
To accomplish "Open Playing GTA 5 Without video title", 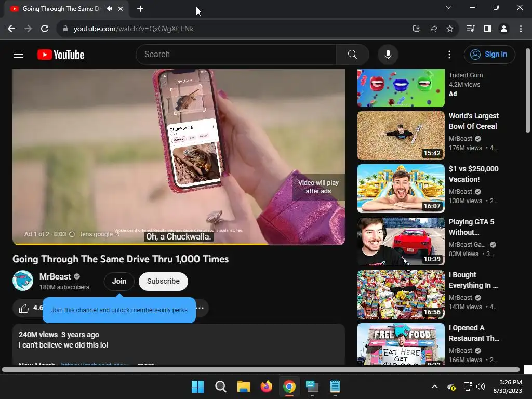I will pyautogui.click(x=471, y=227).
